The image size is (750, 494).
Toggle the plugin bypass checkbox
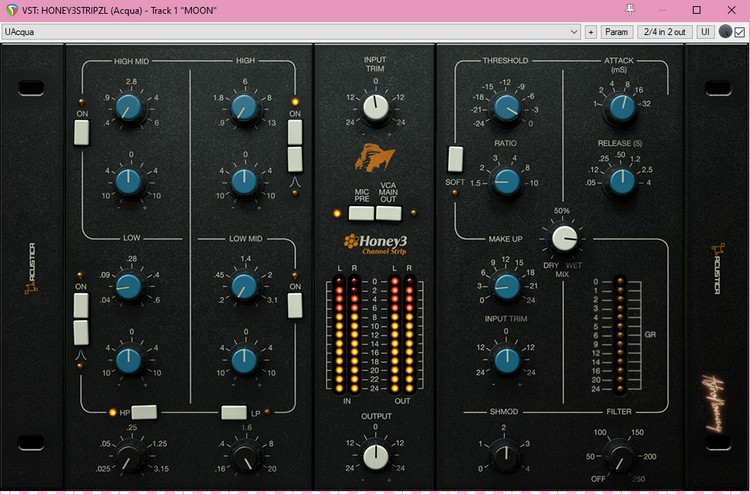[739, 32]
